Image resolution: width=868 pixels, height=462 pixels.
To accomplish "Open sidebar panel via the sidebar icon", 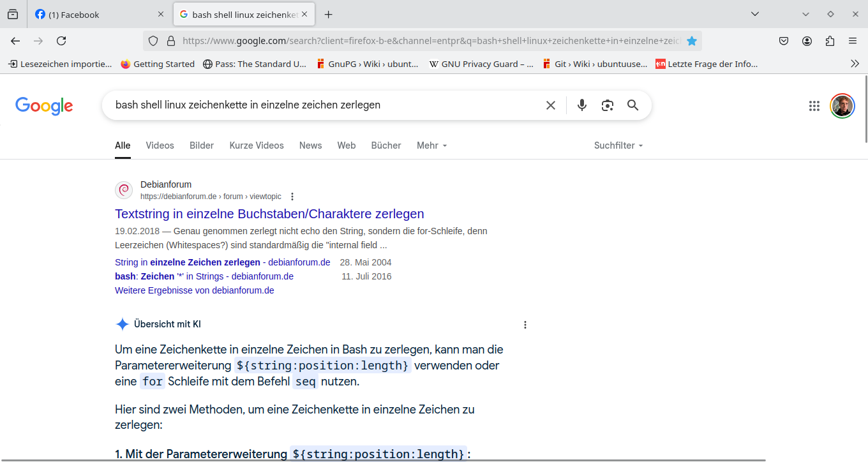I will [x=12, y=14].
